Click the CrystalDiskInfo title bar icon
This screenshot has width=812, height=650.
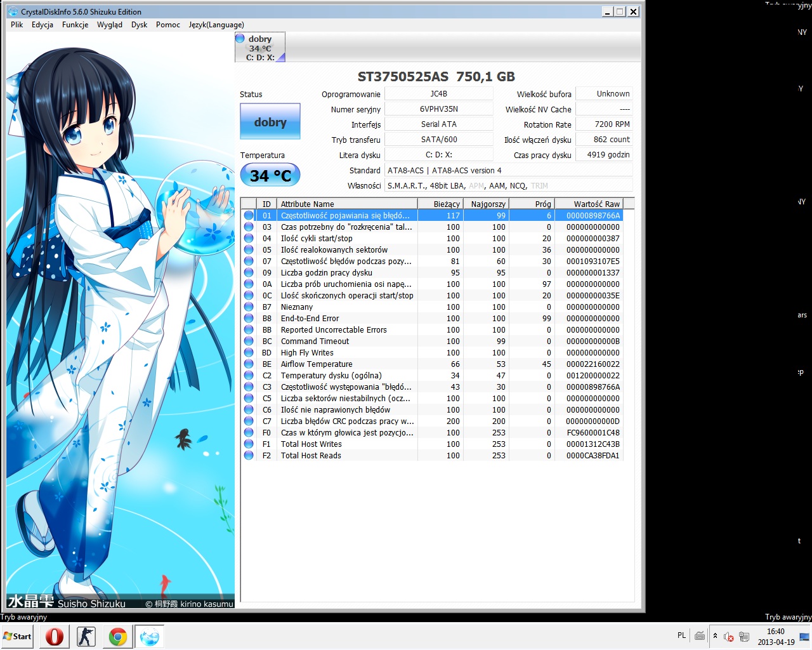pyautogui.click(x=13, y=11)
